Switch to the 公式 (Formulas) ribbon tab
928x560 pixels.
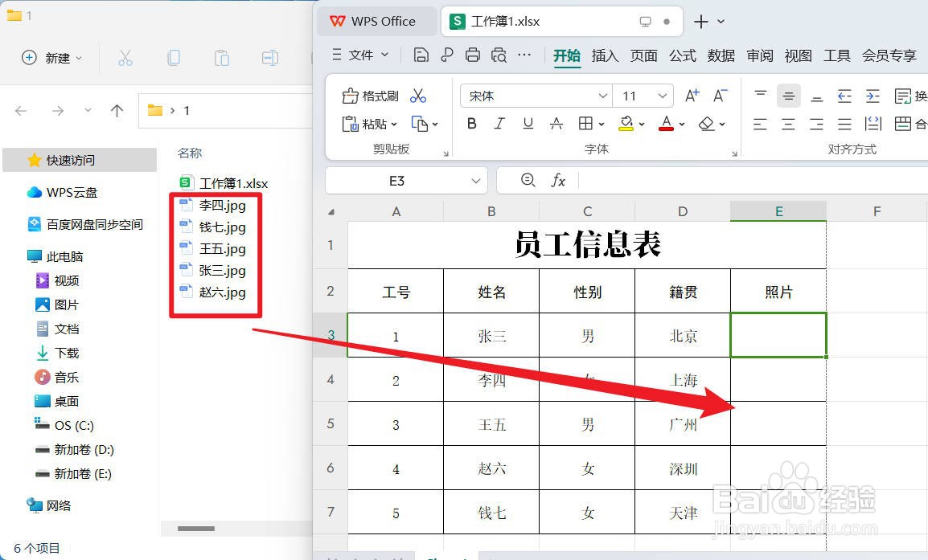point(683,55)
